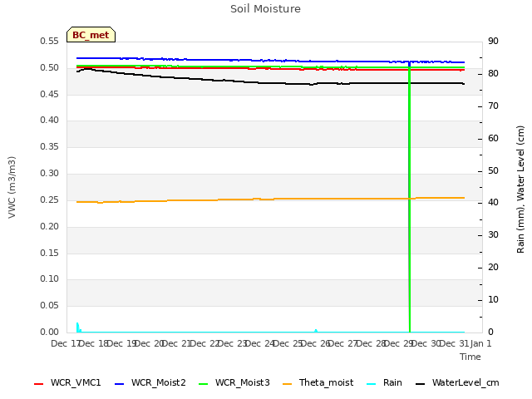
Task: Click the 0.55 left axis value
Action: (x=50, y=41)
